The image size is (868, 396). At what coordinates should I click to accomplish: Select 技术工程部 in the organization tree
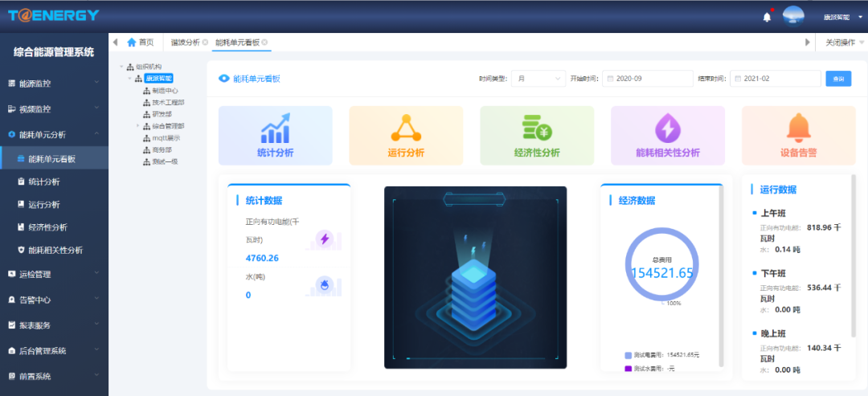(168, 102)
